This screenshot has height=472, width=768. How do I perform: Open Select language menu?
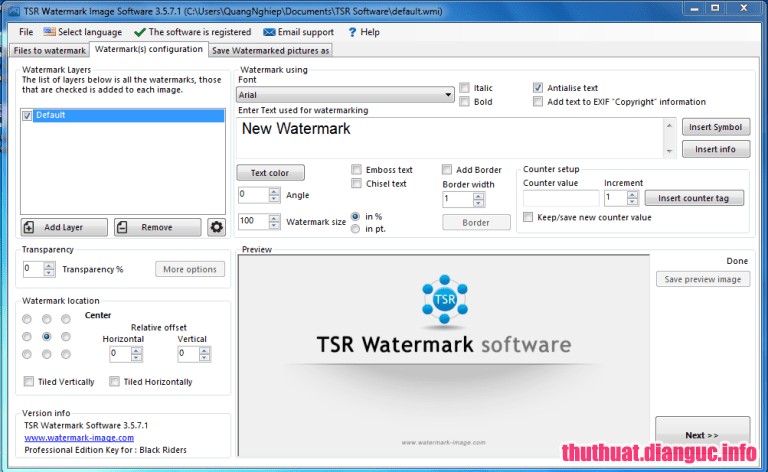tap(90, 32)
